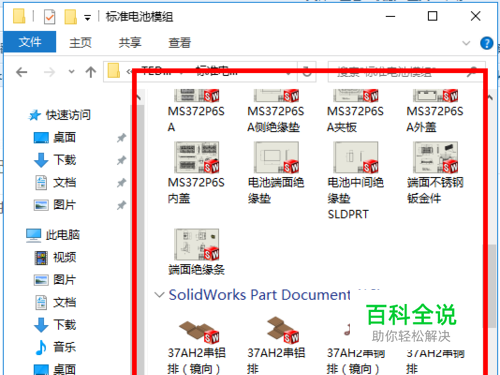
Task: Click the address bar folder icon
Action: [x=114, y=71]
